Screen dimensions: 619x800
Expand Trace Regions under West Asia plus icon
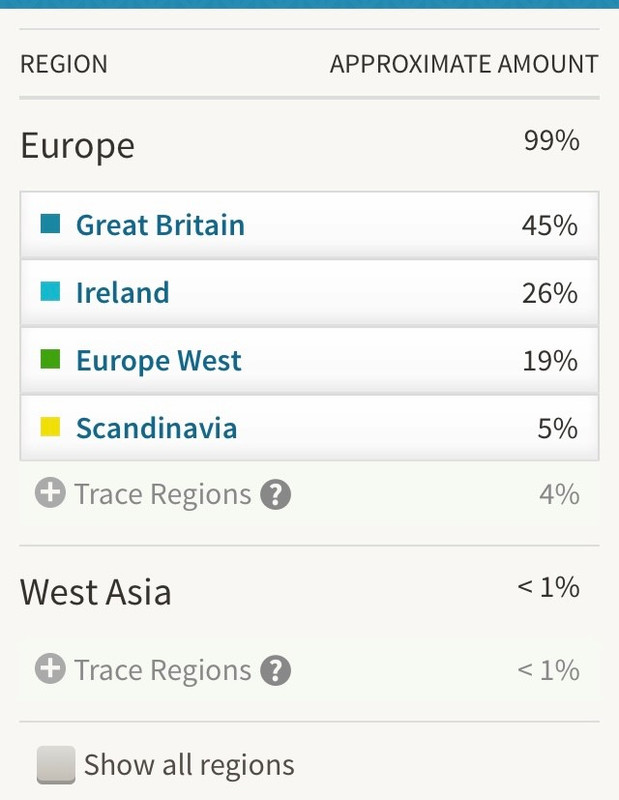pyautogui.click(x=50, y=668)
